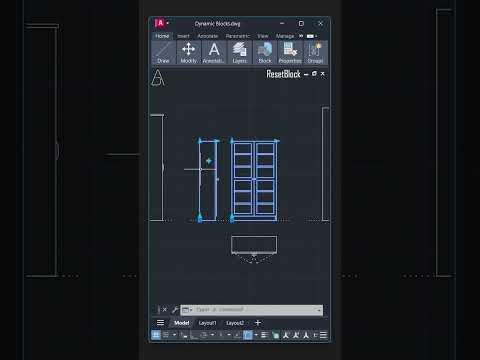Click the ribbon minimize state button
The height and width of the screenshot is (360, 480).
(310, 36)
